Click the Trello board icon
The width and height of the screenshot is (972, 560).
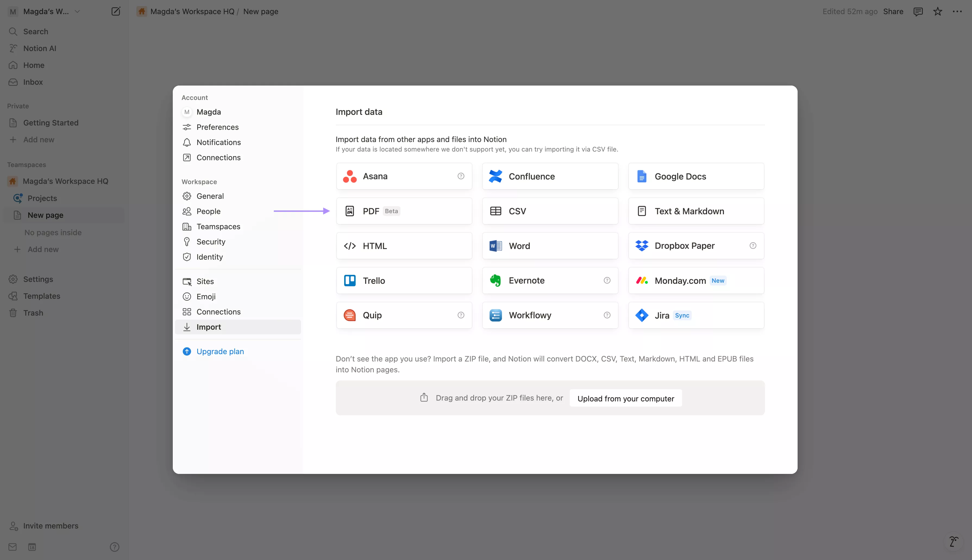[349, 280]
